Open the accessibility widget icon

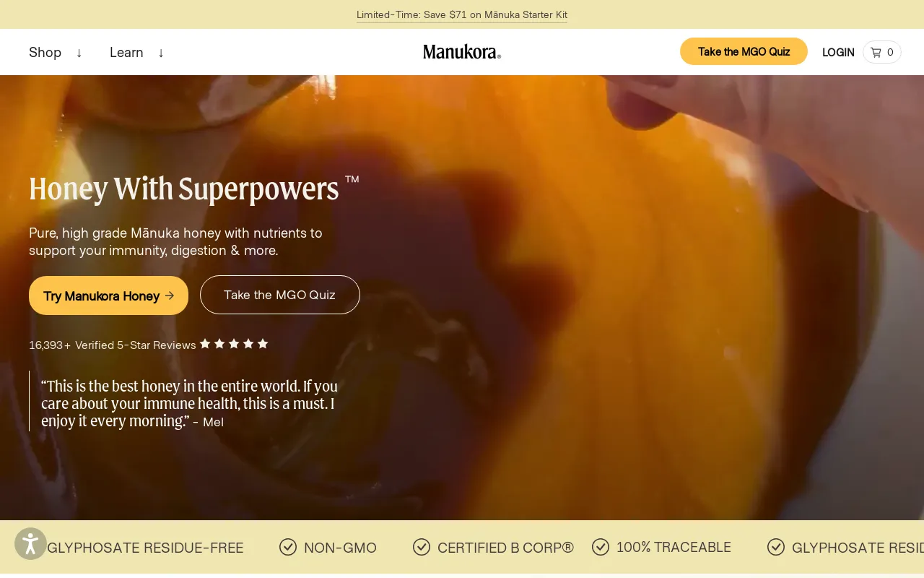(30, 544)
